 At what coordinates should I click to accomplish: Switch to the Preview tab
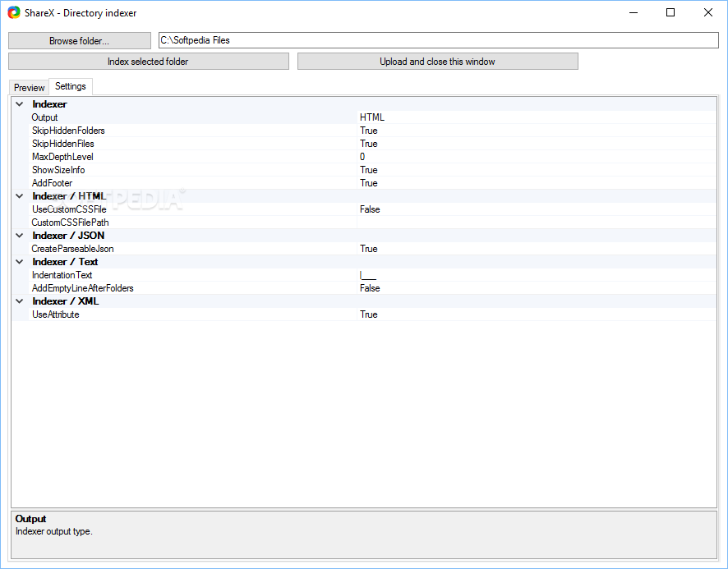pyautogui.click(x=30, y=88)
